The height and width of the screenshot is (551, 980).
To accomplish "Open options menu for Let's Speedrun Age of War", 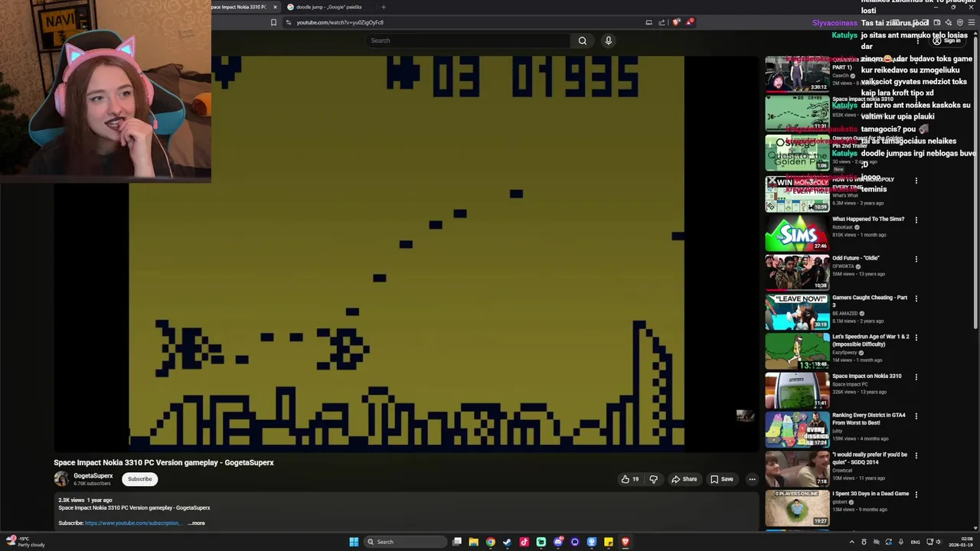I will (916, 337).
